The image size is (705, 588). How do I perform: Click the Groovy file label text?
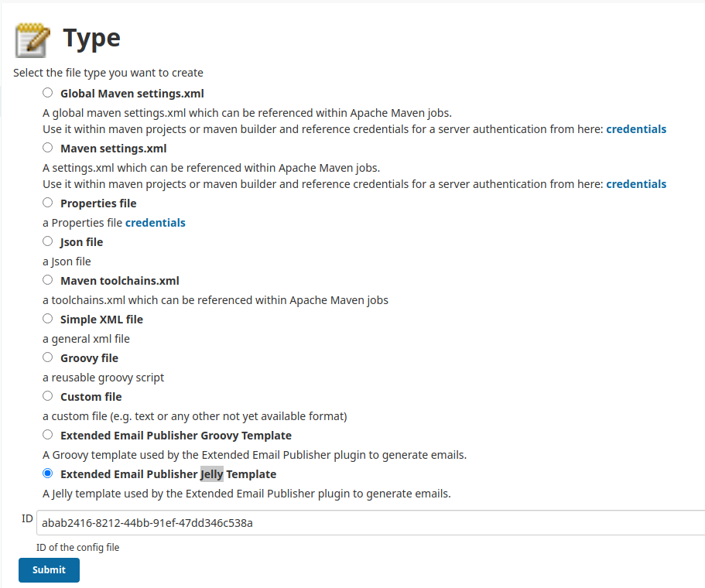click(89, 358)
